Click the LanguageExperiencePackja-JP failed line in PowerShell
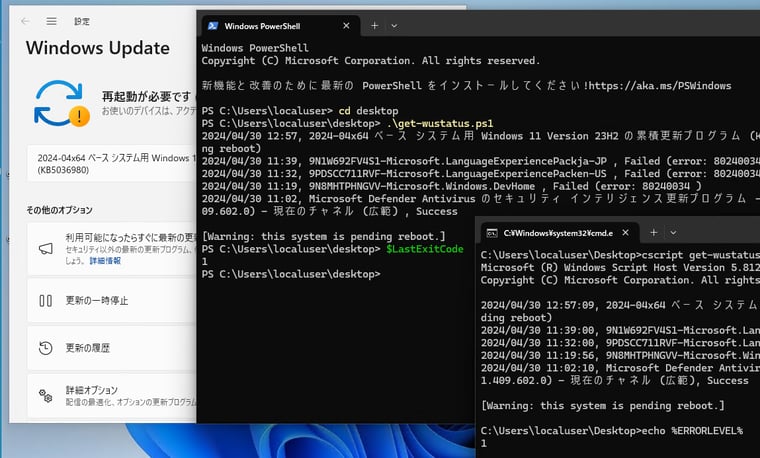The width and height of the screenshot is (760, 458). pyautogui.click(x=480, y=161)
